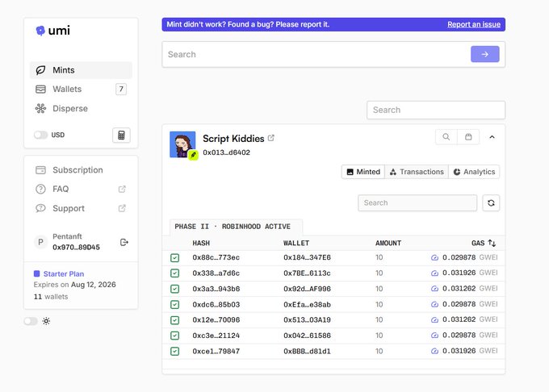Click gas gauge icon in 0xce1…79847 row
Viewport: 549px width, 392px height.
click(434, 351)
